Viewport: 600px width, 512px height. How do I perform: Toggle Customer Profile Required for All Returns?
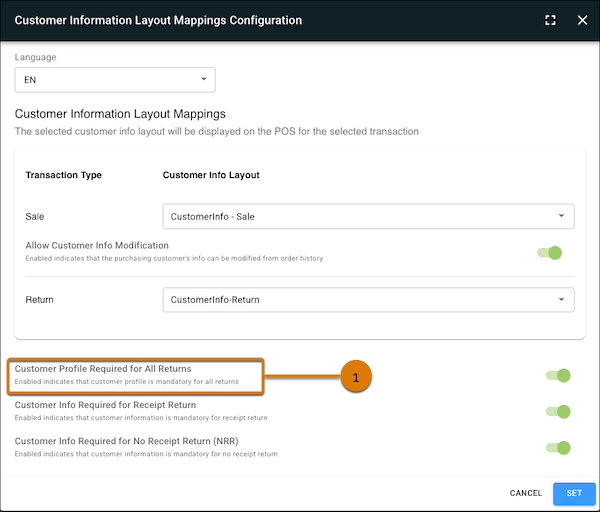[558, 375]
